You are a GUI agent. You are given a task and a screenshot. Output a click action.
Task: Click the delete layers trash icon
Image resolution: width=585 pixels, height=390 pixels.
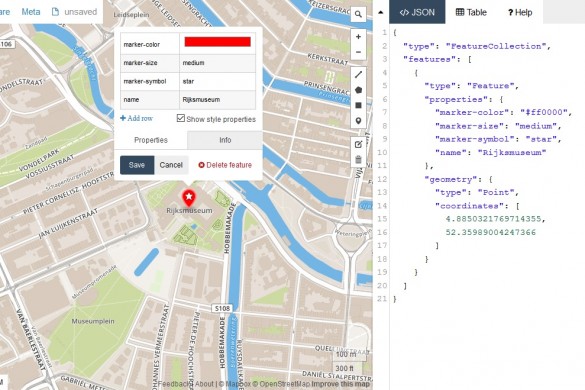358,160
